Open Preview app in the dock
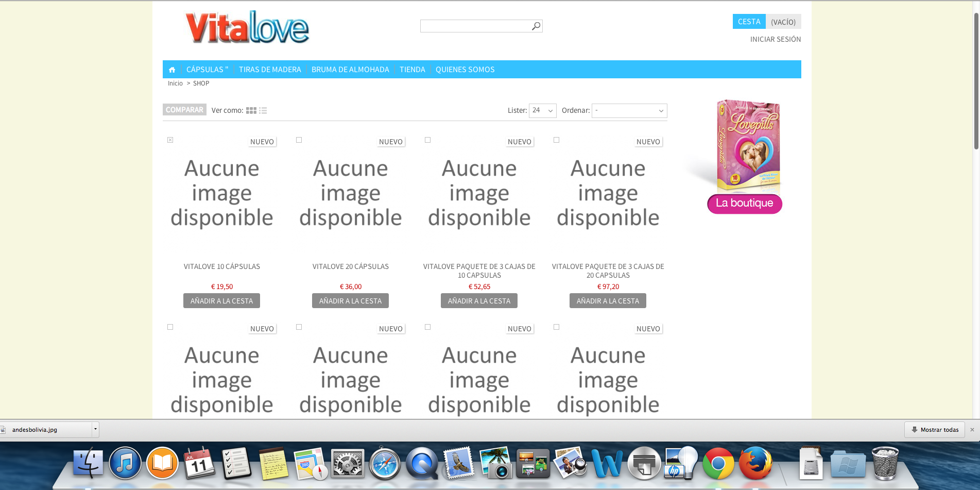980x490 pixels. 570,463
